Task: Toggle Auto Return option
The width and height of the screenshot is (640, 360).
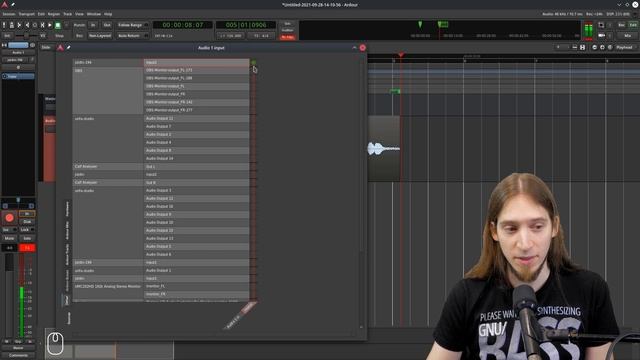Action: tap(132, 36)
